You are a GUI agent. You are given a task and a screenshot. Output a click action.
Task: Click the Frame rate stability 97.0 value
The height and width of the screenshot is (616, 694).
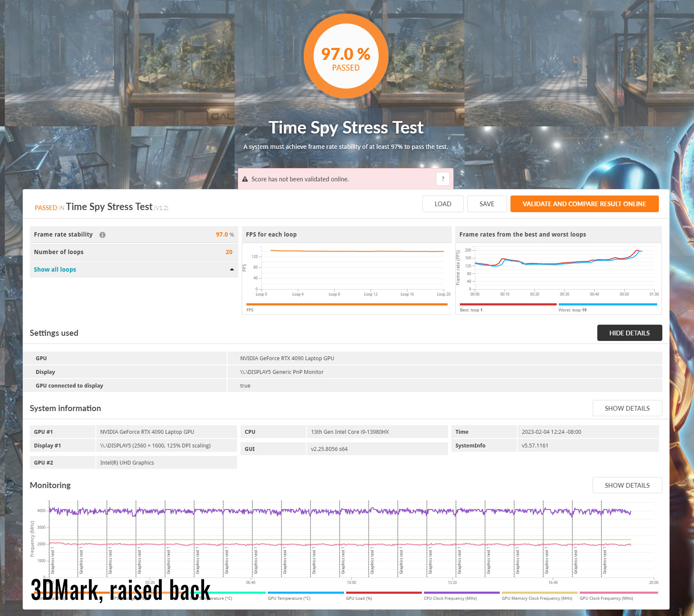(x=222, y=234)
